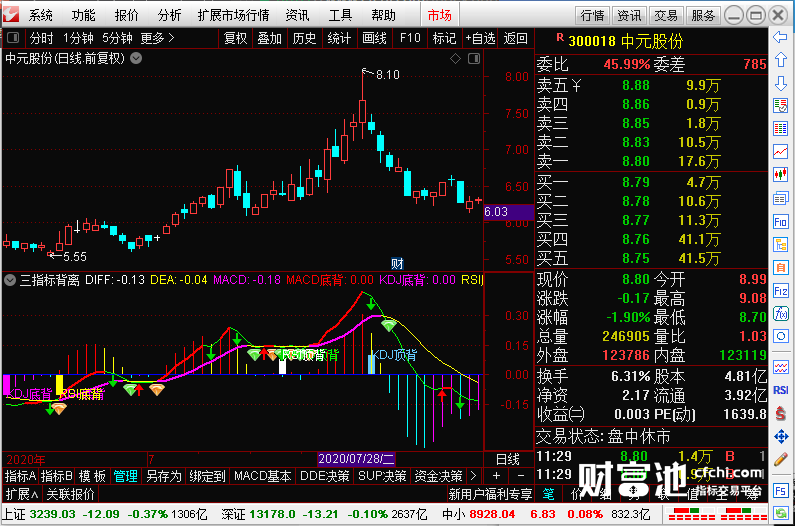This screenshot has width=795, height=526.
Task: Open the 工具 menu
Action: (340, 15)
